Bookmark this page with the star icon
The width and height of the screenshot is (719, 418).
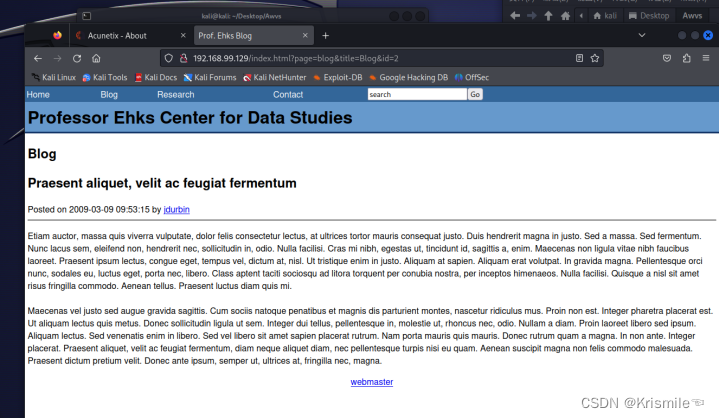(x=595, y=58)
